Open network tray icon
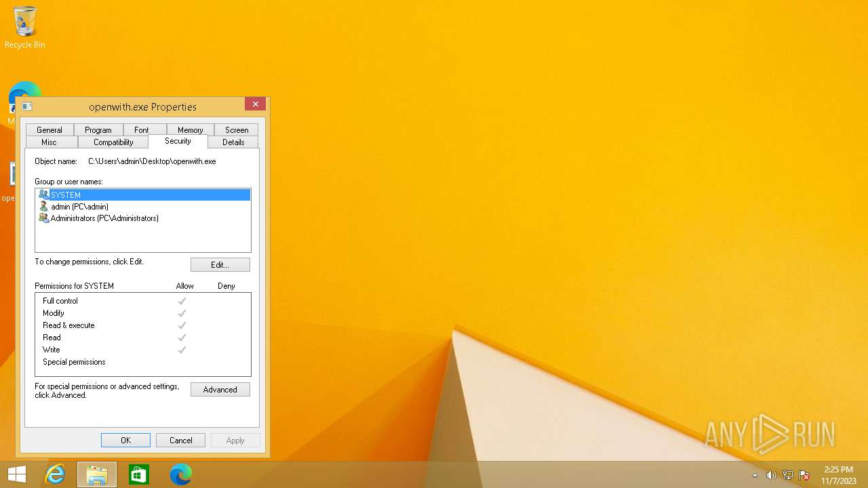This screenshot has height=488, width=868. pos(788,475)
